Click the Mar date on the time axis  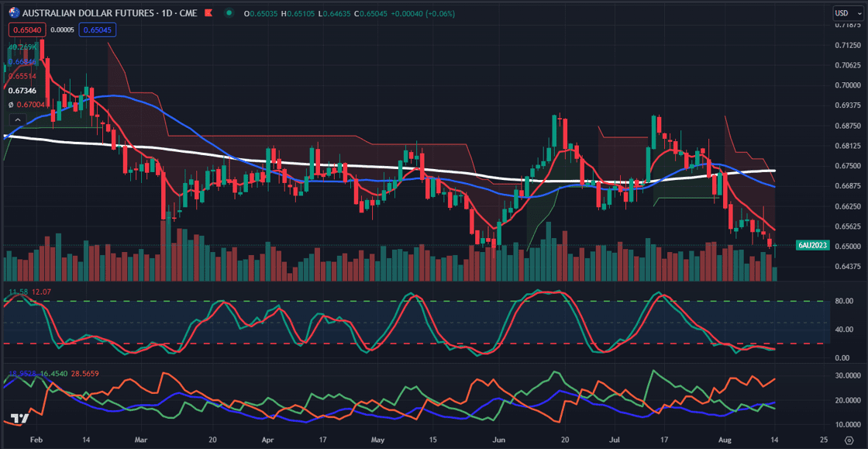coord(143,440)
